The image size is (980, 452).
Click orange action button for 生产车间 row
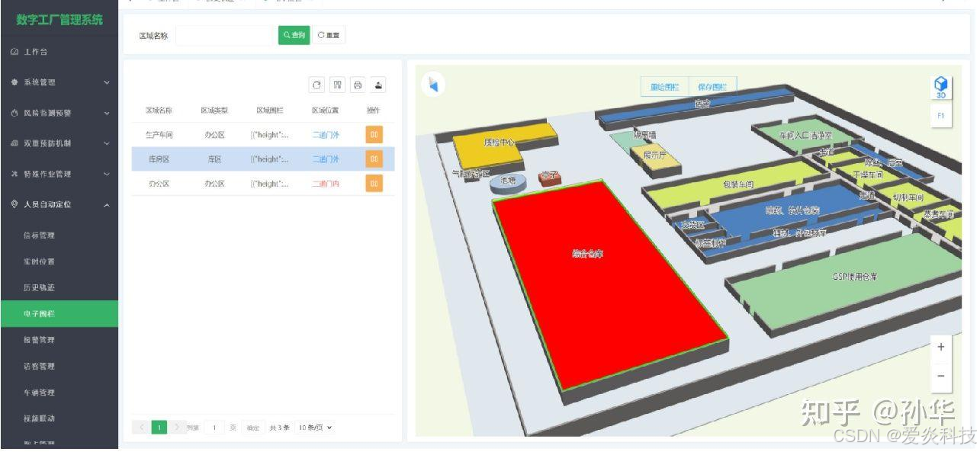[x=374, y=135]
